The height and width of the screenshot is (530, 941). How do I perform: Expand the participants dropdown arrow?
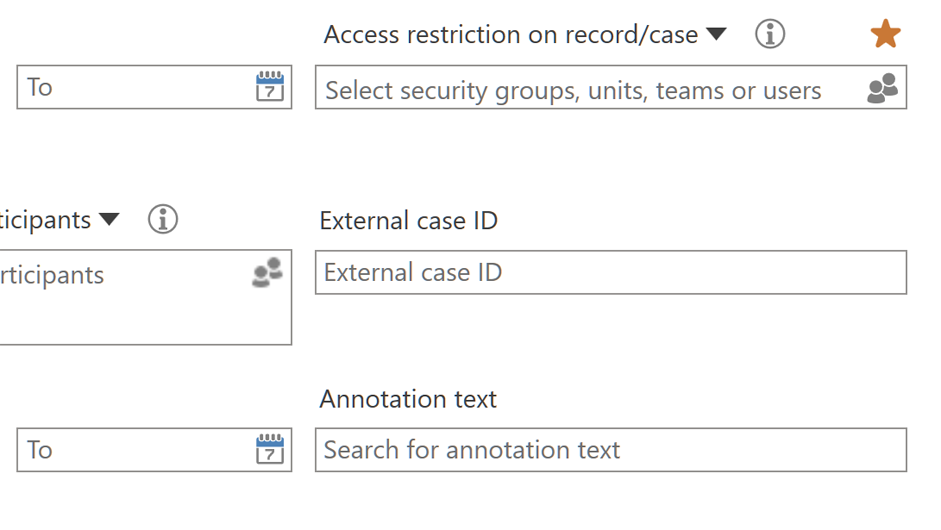point(109,219)
